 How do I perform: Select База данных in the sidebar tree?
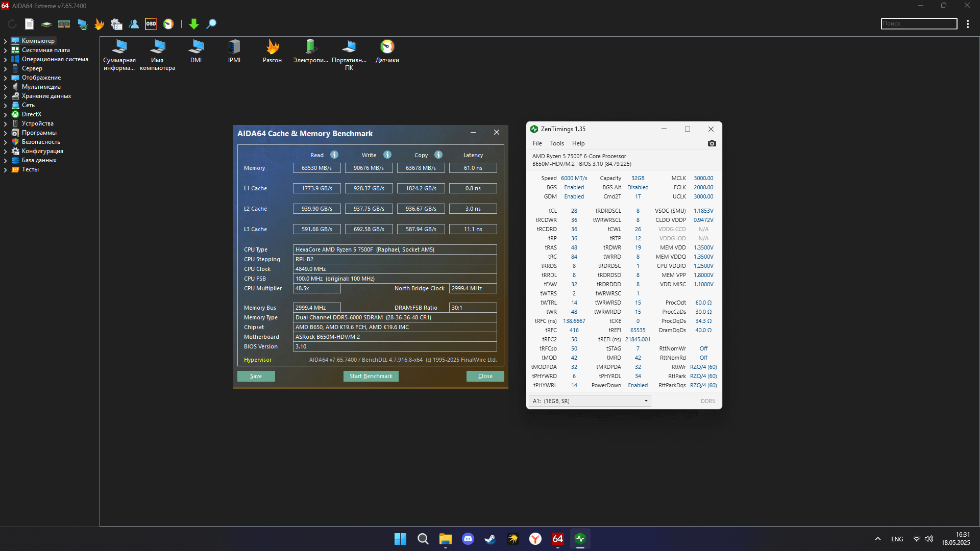coord(39,160)
